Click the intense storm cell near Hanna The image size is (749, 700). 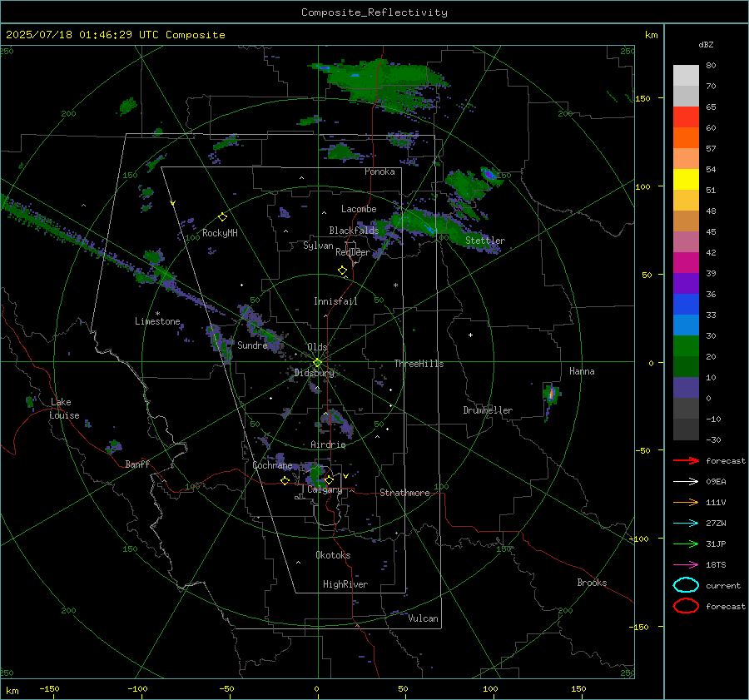(552, 394)
